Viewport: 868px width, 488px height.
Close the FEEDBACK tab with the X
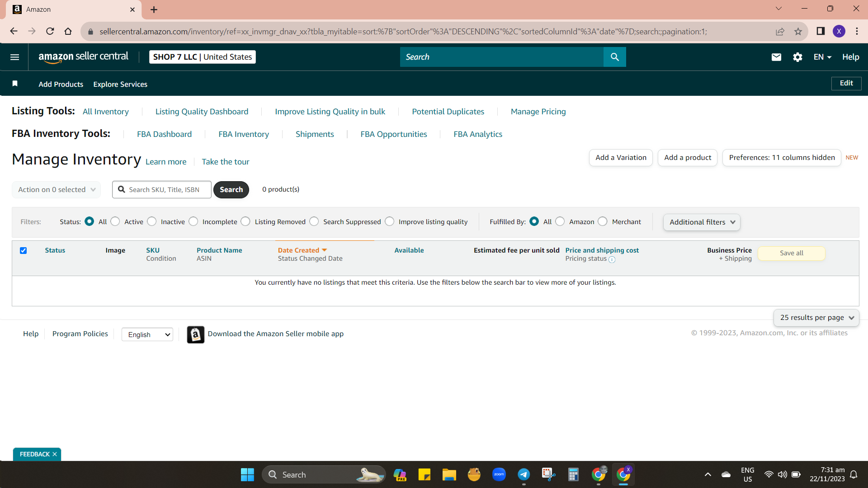[x=55, y=454]
